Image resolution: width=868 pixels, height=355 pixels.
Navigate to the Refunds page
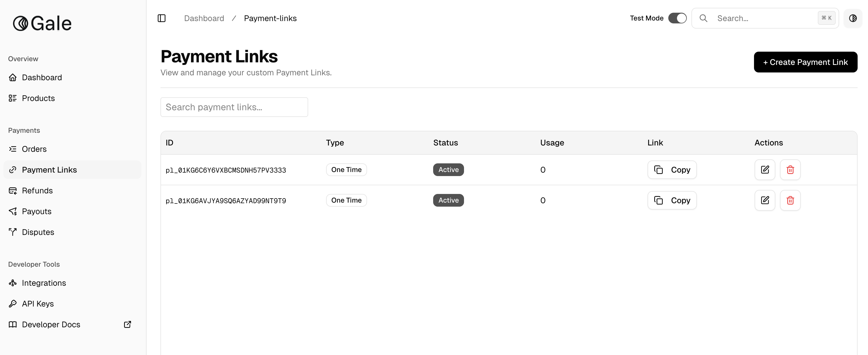(37, 190)
